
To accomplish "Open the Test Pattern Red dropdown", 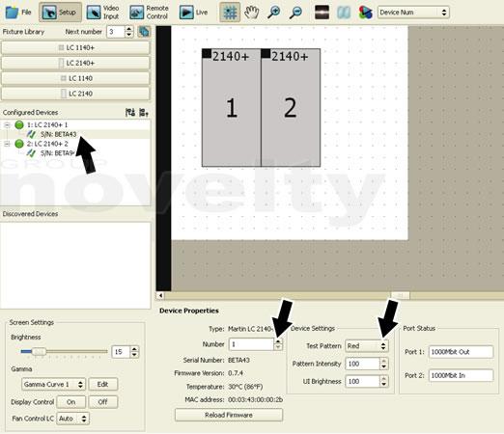I will click(367, 346).
